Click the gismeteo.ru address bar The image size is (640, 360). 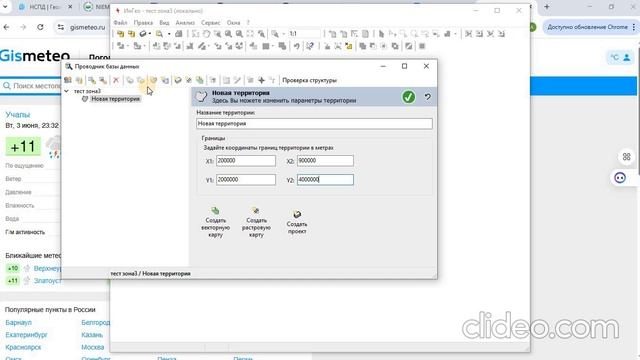tap(87, 27)
